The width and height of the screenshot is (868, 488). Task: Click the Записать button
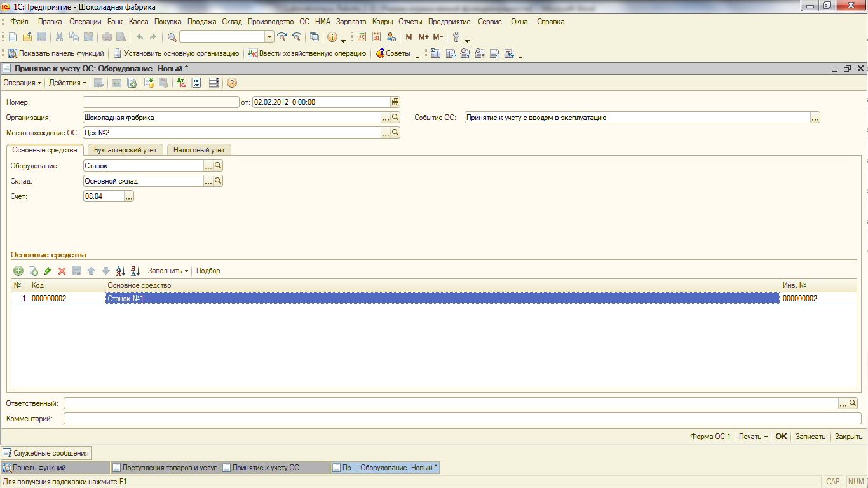tap(810, 437)
